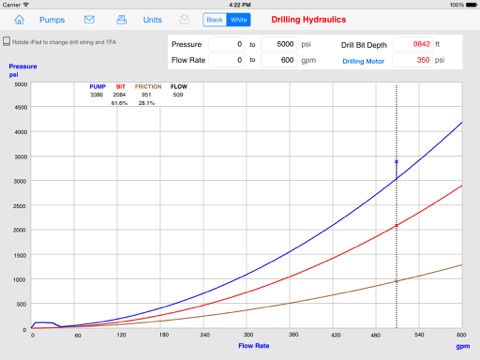Tap the 4:22 PM clock

240,5
